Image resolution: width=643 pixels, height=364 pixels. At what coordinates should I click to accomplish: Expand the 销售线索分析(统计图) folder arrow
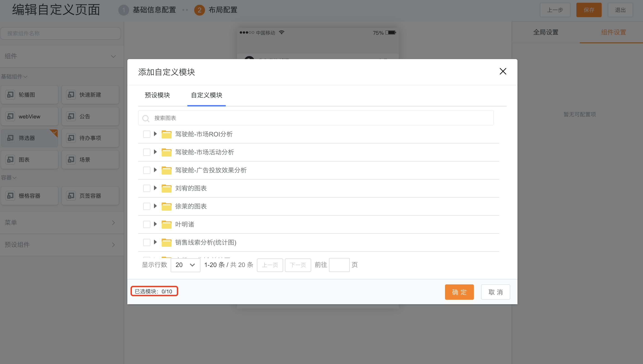click(155, 242)
